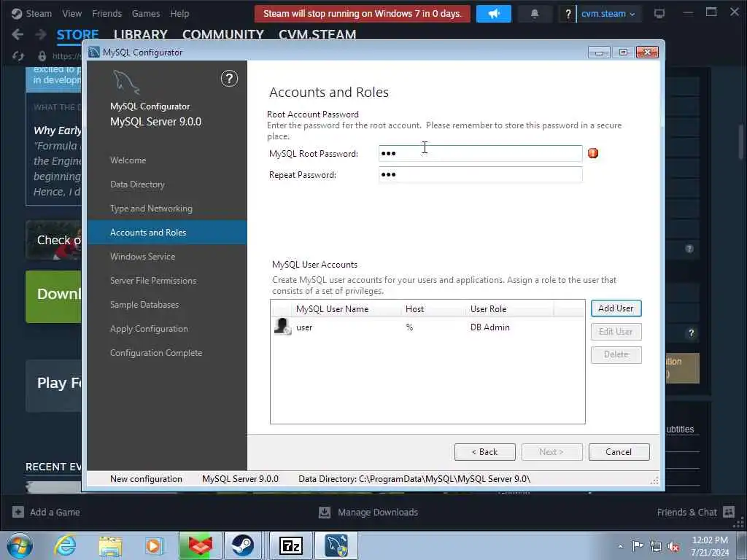
Task: Click the Next button
Action: click(x=551, y=452)
